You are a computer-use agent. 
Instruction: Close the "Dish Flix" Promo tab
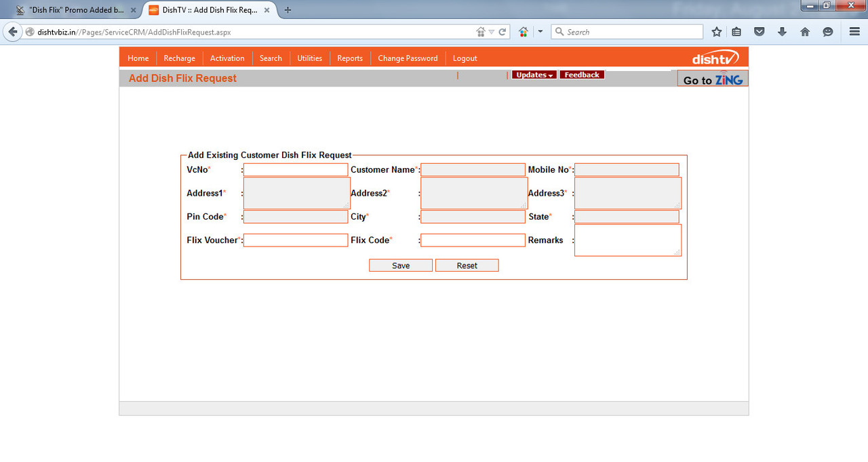click(134, 10)
